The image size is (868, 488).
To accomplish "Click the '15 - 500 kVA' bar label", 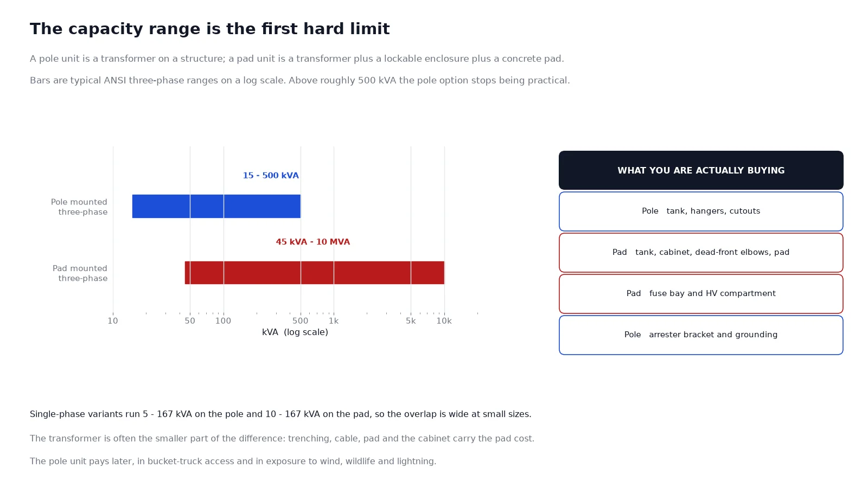I will coord(271,176).
